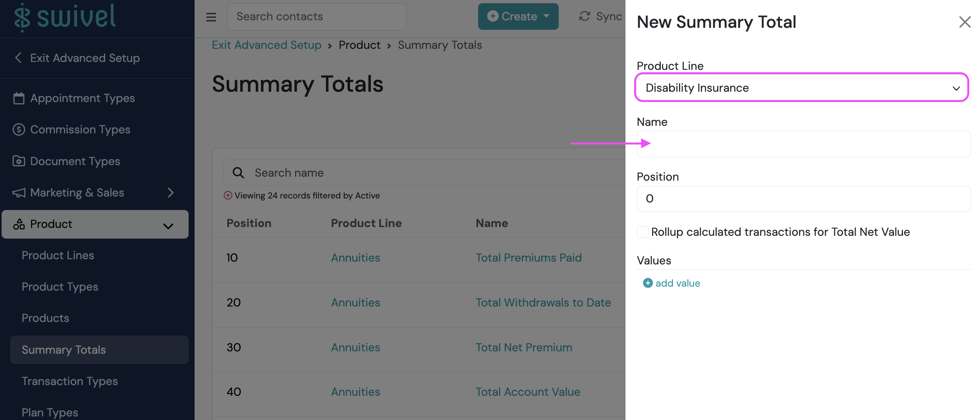Open Transaction Types in sidebar
This screenshot has height=420, width=980.
click(x=70, y=381)
